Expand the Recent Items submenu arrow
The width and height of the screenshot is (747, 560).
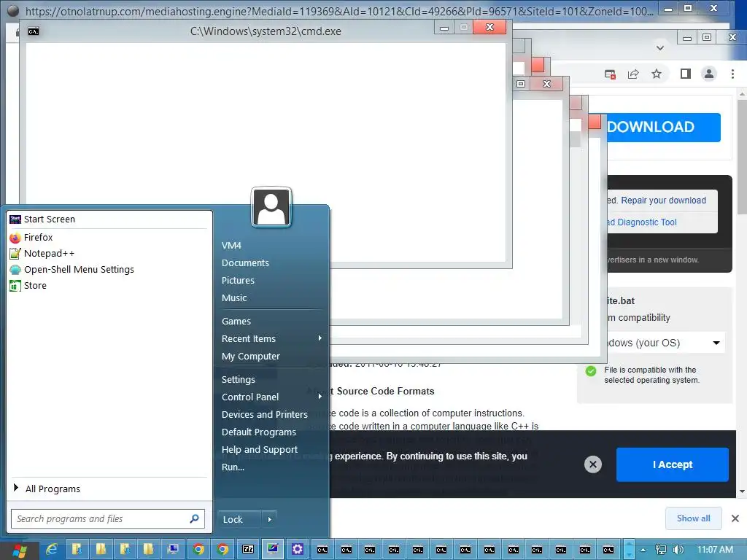[320, 338]
